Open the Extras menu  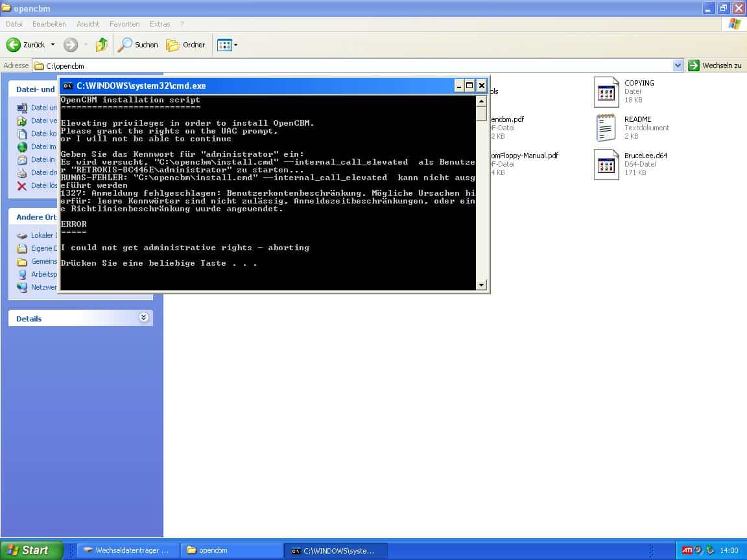point(160,24)
